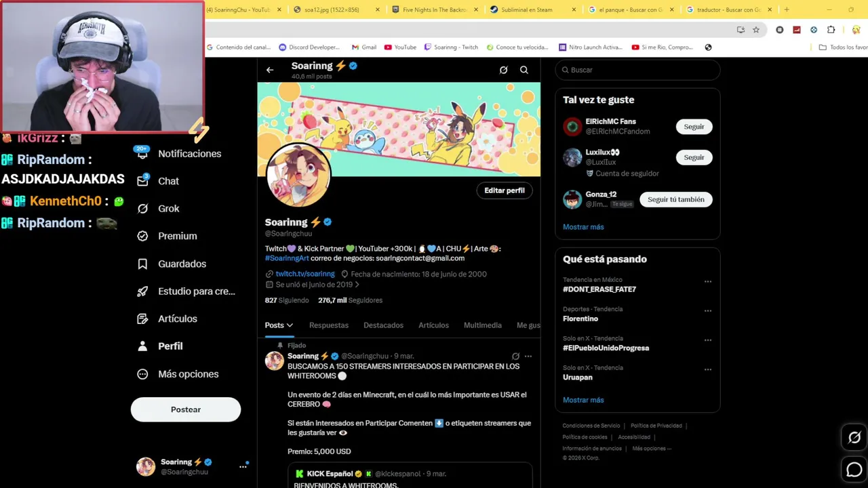Open the YouTube bookmark
This screenshot has height=488, width=868.
pos(400,47)
